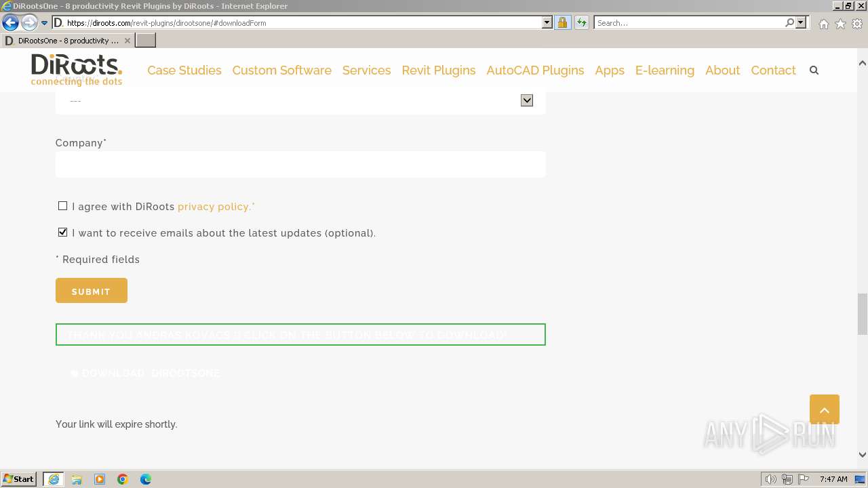Click the Home icon
The height and width of the screenshot is (488, 868).
coord(823,24)
